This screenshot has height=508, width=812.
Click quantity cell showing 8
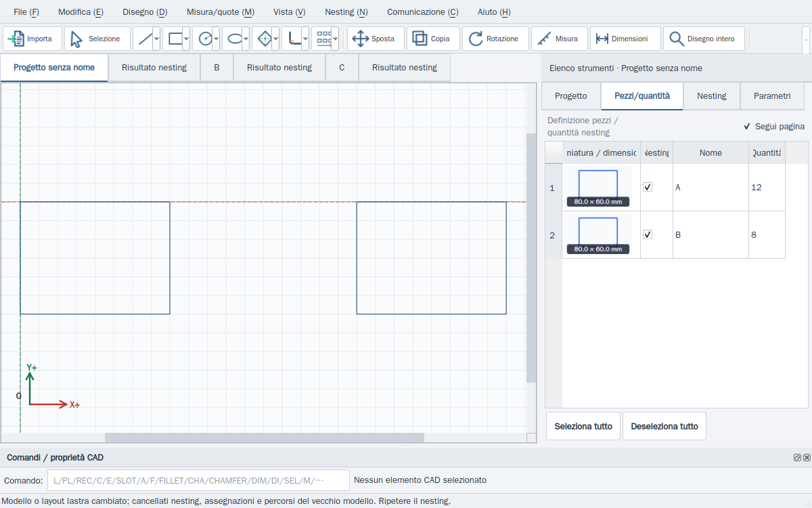pyautogui.click(x=767, y=235)
